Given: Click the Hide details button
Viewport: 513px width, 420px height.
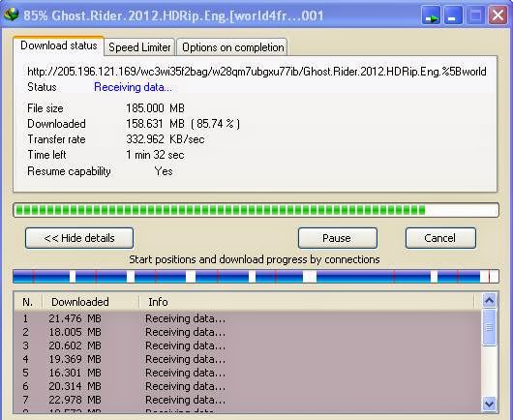Looking at the screenshot, I should tap(79, 238).
